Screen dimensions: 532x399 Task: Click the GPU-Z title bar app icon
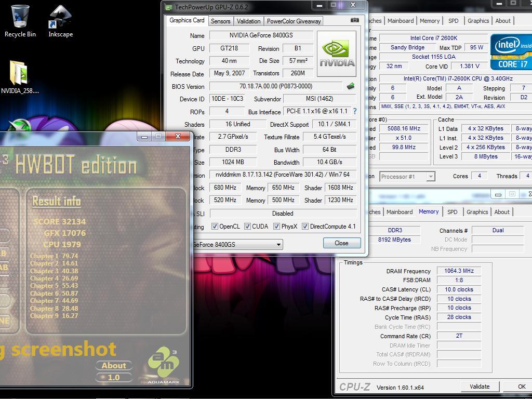pyautogui.click(x=168, y=7)
